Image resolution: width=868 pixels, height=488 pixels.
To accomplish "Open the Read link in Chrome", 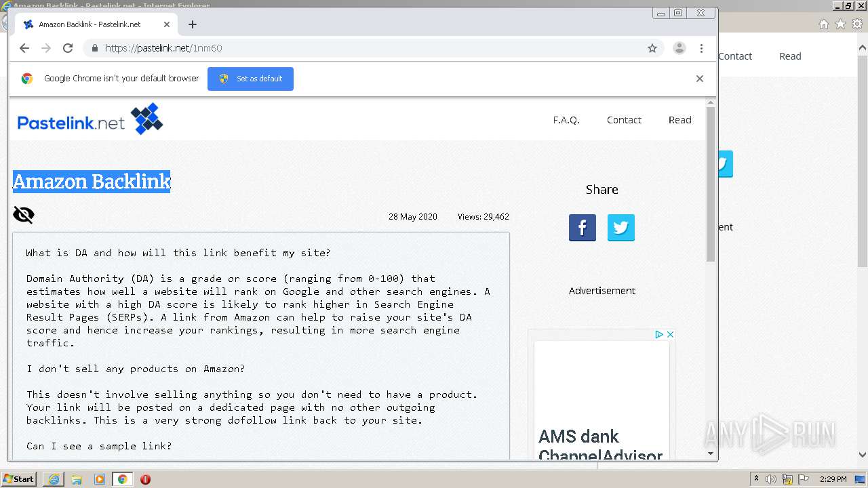I will [x=680, y=120].
